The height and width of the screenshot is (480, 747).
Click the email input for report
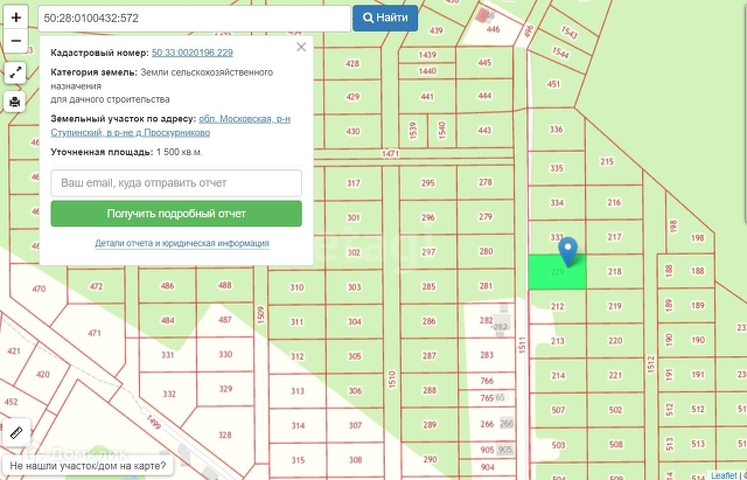(176, 183)
